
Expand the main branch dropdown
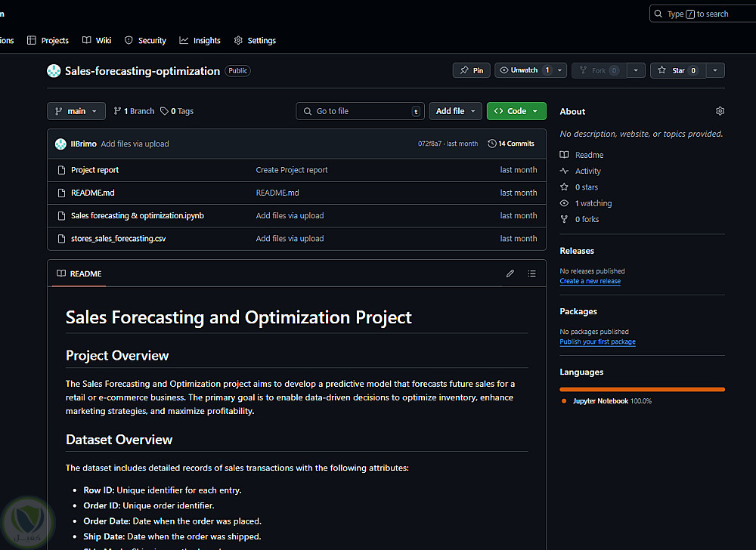tap(76, 111)
